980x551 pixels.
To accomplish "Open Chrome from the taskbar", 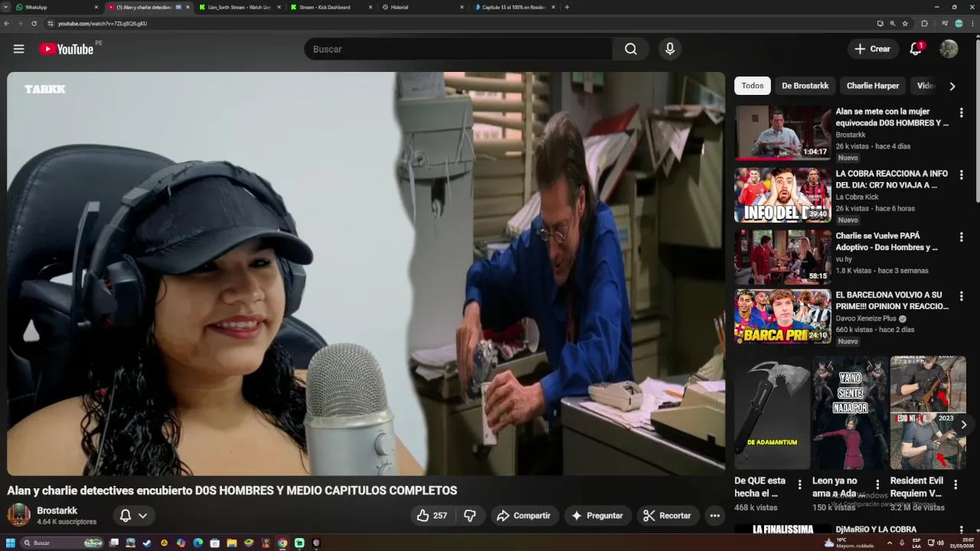I will 283,543.
